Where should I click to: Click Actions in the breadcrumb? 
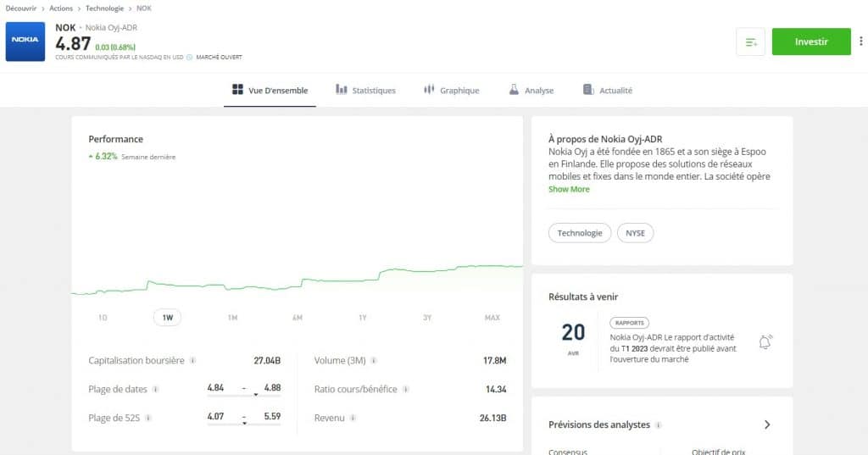pos(61,8)
